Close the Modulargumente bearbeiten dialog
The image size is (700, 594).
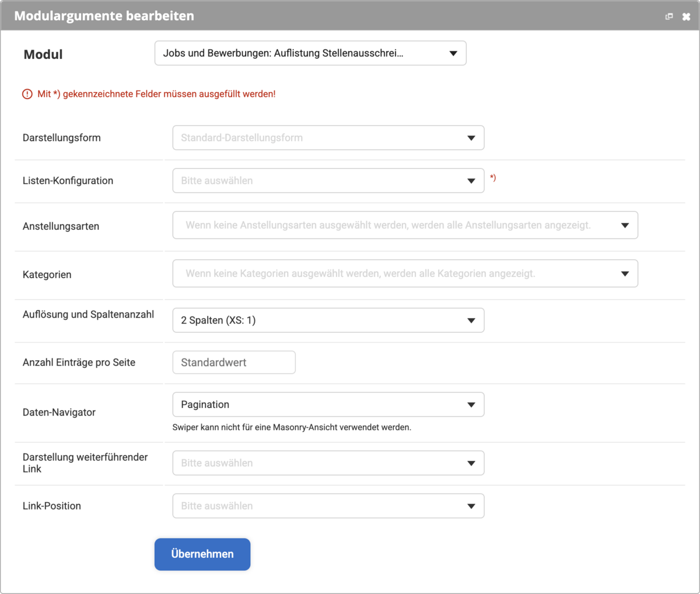coord(686,16)
